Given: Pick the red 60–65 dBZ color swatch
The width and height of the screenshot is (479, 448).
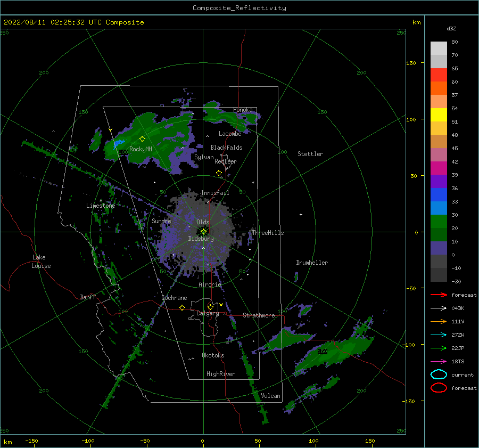Looking at the screenshot, I should (439, 75).
